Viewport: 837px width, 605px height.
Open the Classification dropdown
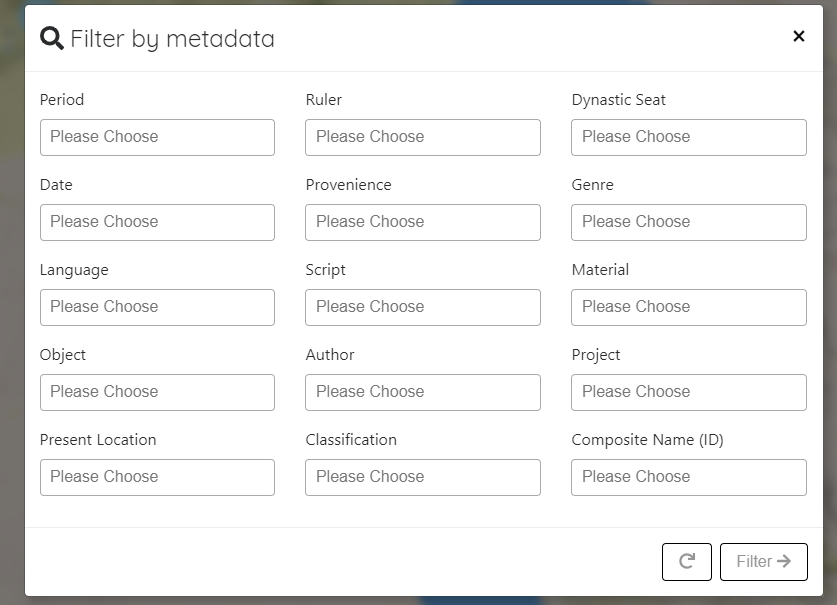pos(422,477)
